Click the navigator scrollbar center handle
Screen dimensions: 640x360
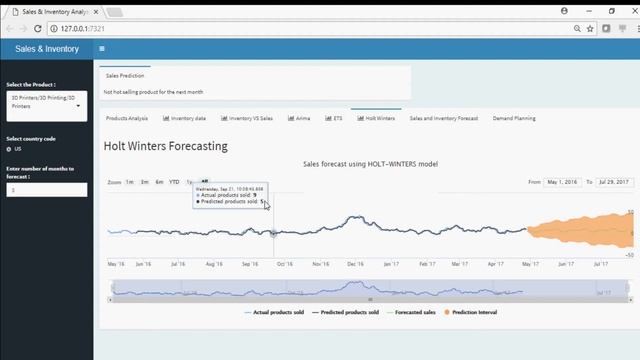pyautogui.click(x=370, y=300)
